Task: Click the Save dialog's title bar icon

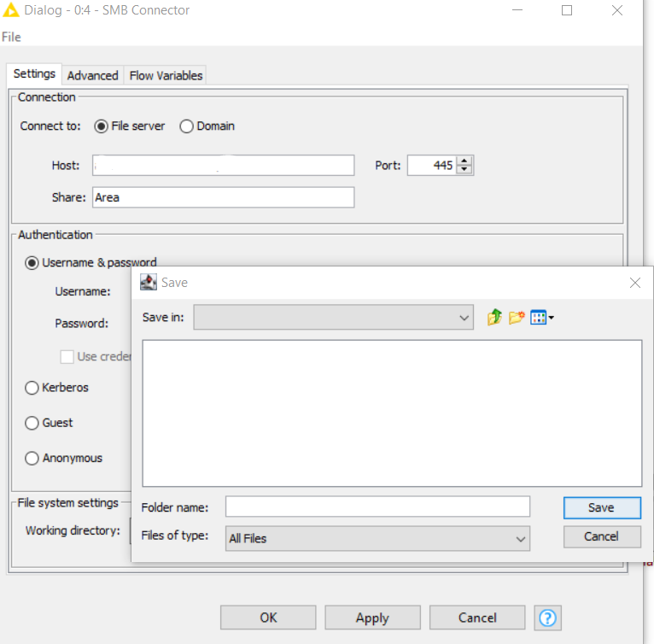Action: click(149, 283)
